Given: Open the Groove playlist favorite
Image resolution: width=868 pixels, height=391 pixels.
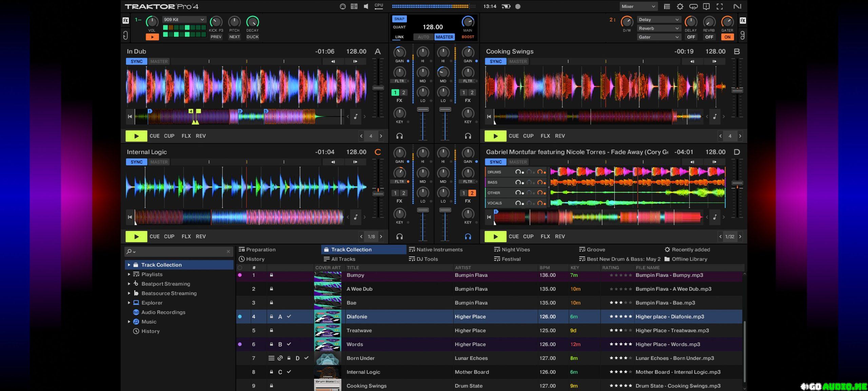Looking at the screenshot, I should pyautogui.click(x=592, y=249).
